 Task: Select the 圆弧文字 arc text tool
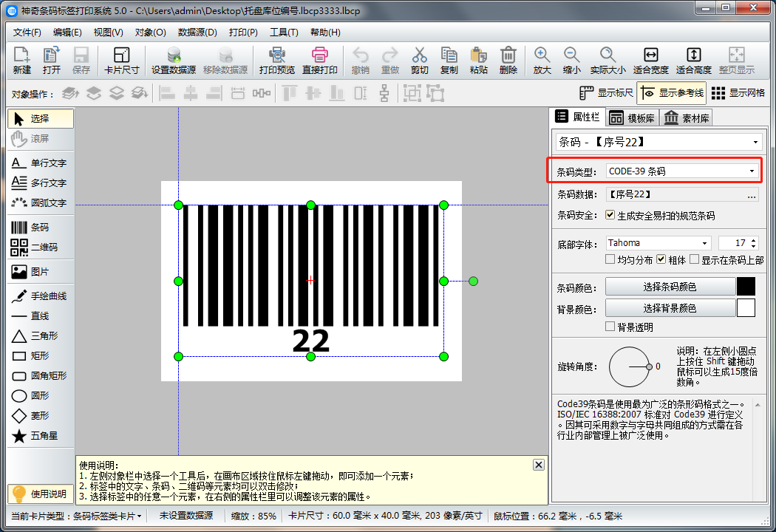pos(41,202)
